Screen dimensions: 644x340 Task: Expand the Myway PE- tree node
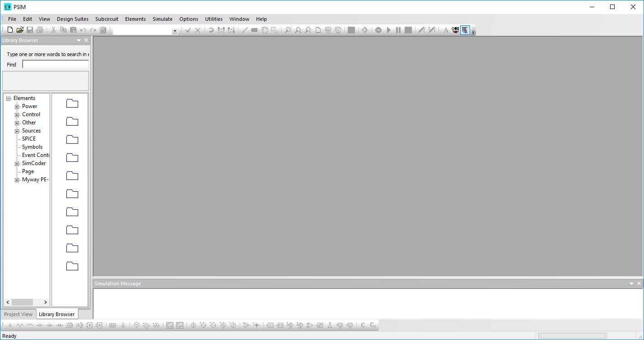[17, 180]
